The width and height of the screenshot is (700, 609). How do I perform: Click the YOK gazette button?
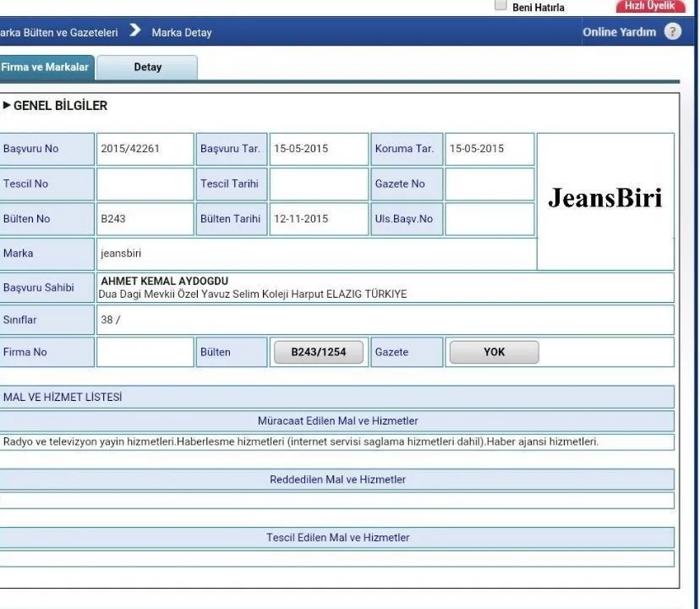tap(495, 352)
